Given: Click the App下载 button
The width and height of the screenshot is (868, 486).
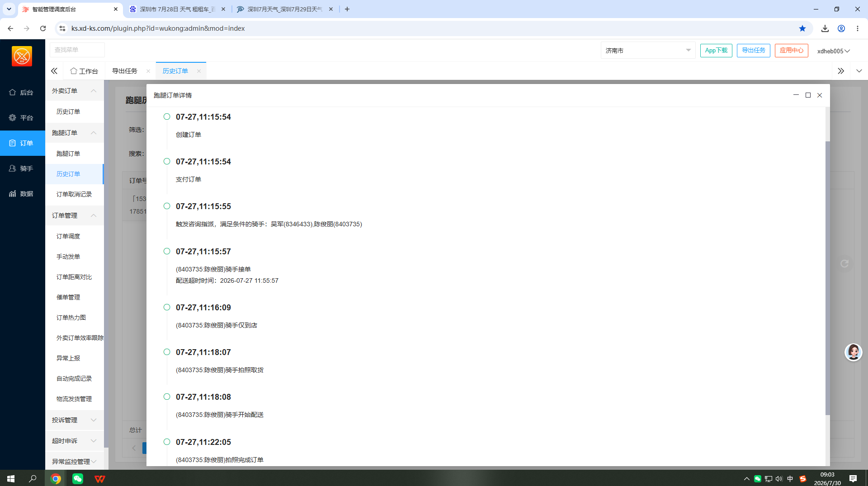Looking at the screenshot, I should pos(716,50).
